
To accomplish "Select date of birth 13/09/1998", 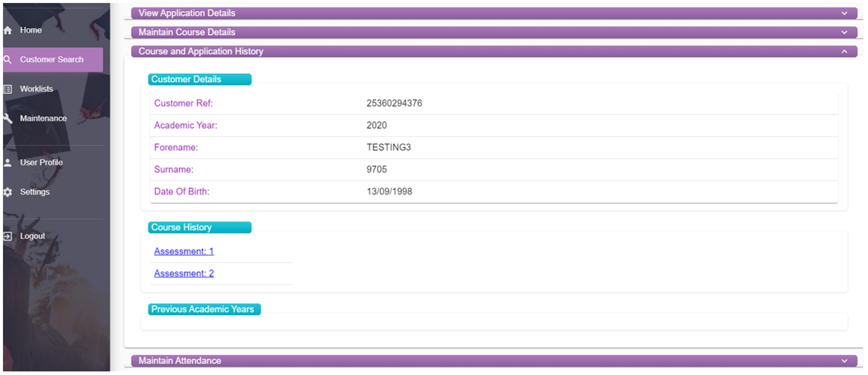I will [x=389, y=192].
